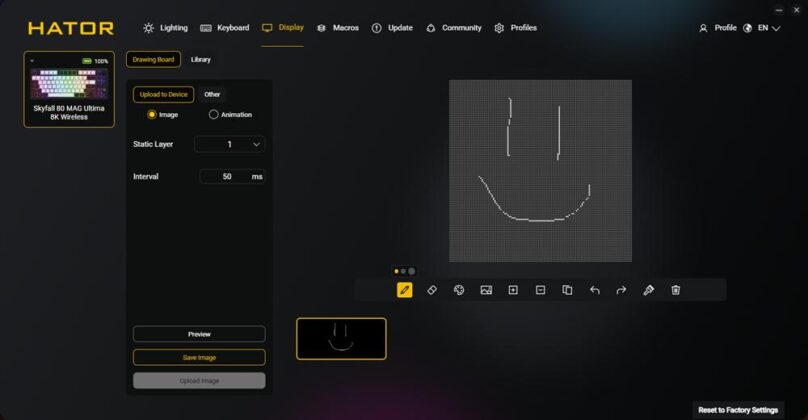Screen dimensions: 808x420
Task: Open the Keyboard tab
Action: (x=225, y=28)
